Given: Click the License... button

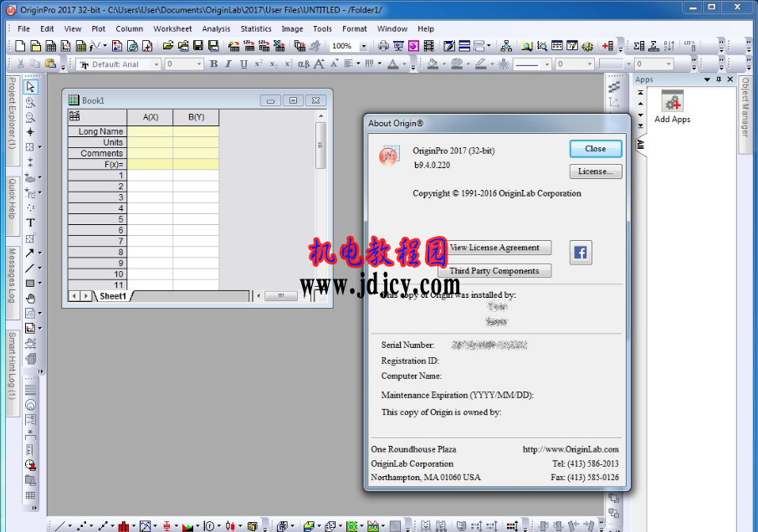Looking at the screenshot, I should click(x=596, y=171).
